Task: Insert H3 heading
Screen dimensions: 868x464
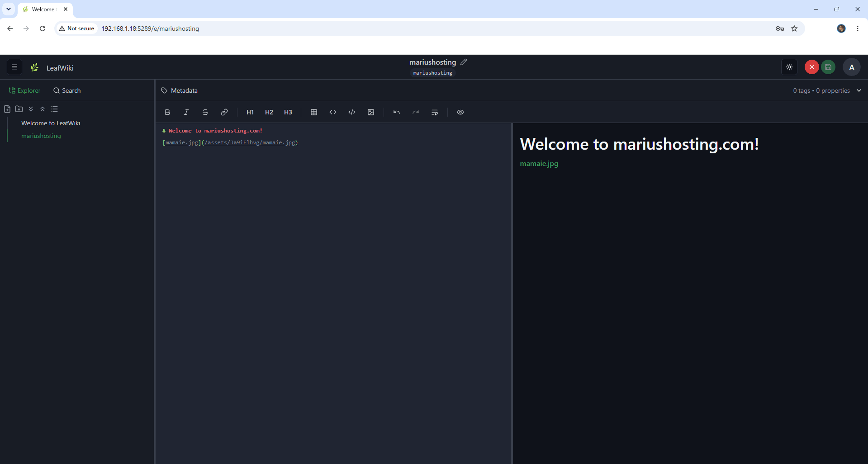Action: point(288,112)
